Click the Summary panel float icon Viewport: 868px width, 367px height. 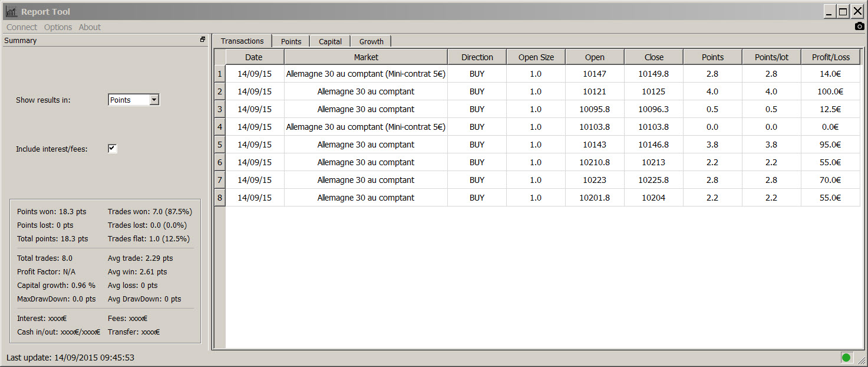pos(203,40)
